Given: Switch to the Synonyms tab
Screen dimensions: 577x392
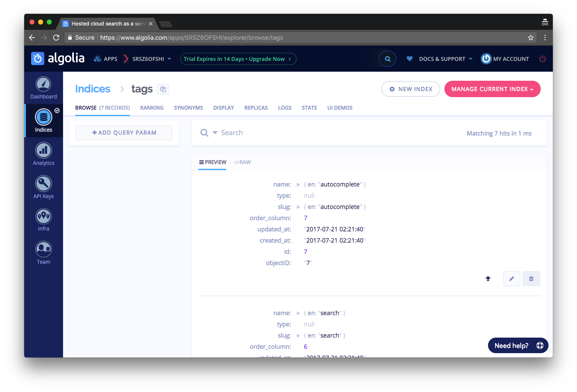Looking at the screenshot, I should tap(188, 108).
